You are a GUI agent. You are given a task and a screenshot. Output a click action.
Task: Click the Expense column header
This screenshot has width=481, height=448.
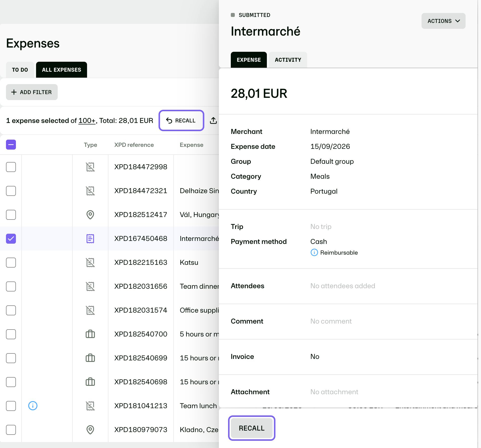click(x=192, y=145)
